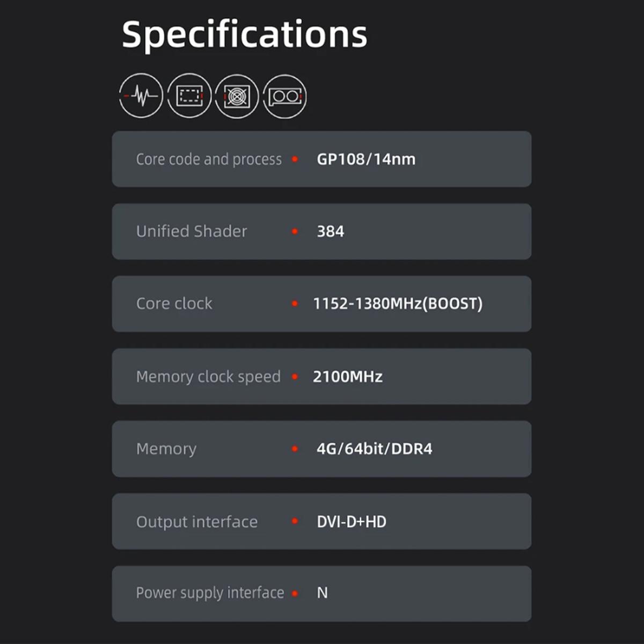The width and height of the screenshot is (644, 644).
Task: Click the Memory row label
Action: click(x=166, y=449)
